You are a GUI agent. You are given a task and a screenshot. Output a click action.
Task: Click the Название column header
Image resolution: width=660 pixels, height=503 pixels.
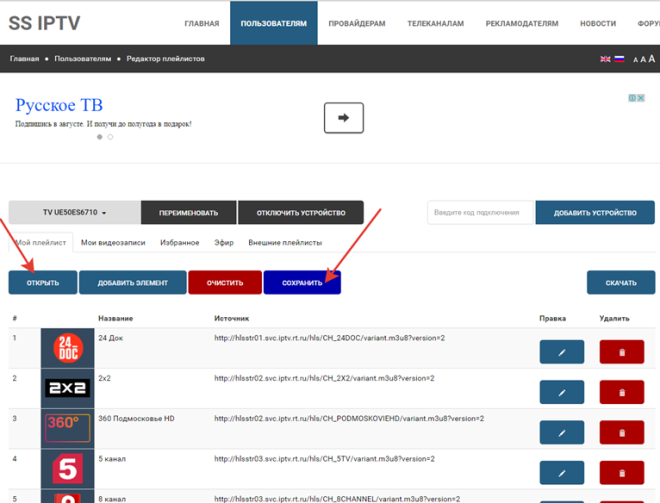(x=116, y=318)
